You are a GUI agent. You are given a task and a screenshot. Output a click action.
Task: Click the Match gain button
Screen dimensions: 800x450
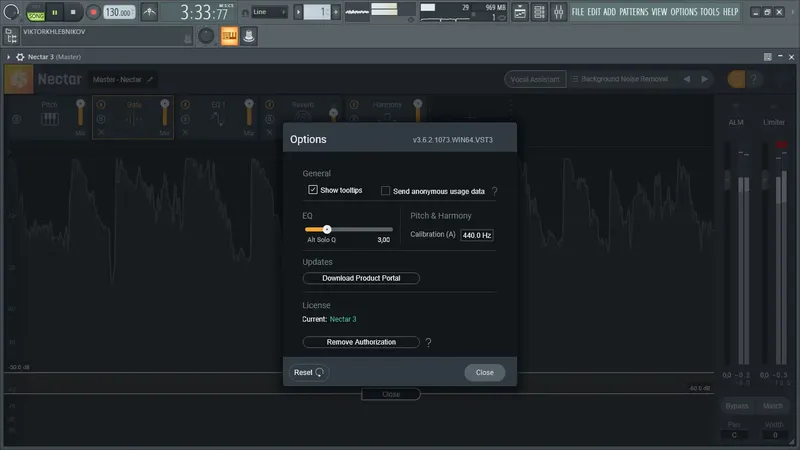coord(772,406)
